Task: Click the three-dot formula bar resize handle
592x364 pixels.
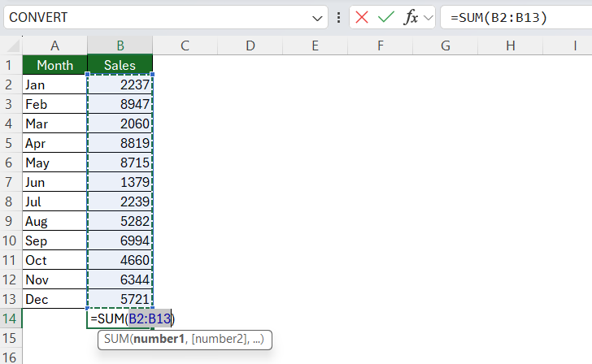Action: coord(338,17)
